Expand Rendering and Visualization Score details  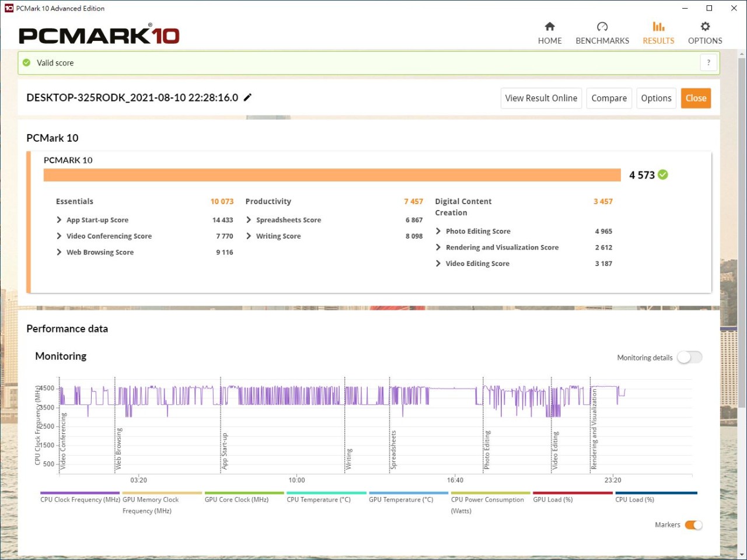[x=438, y=247]
